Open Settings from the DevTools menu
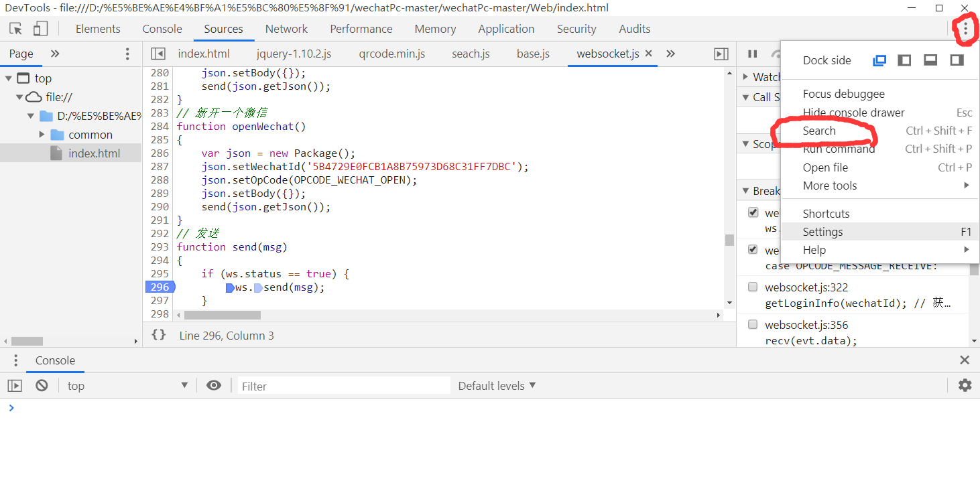Viewport: 980px width, 489px height. click(880, 232)
